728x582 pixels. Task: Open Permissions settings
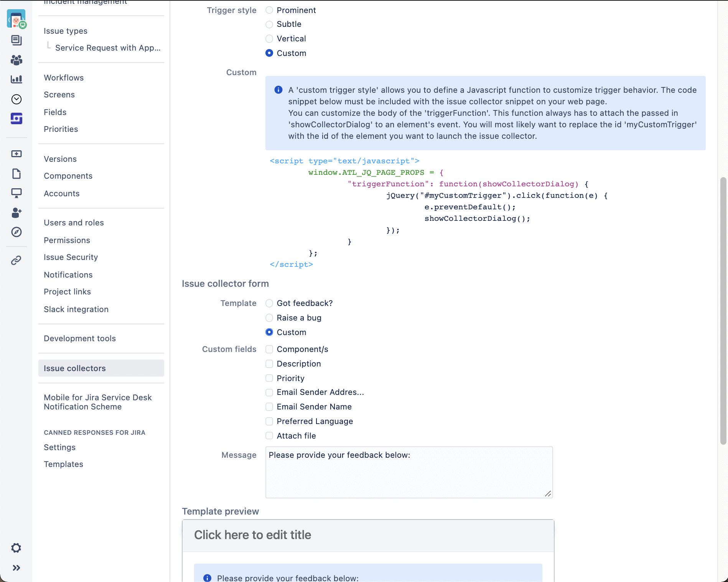click(x=67, y=240)
